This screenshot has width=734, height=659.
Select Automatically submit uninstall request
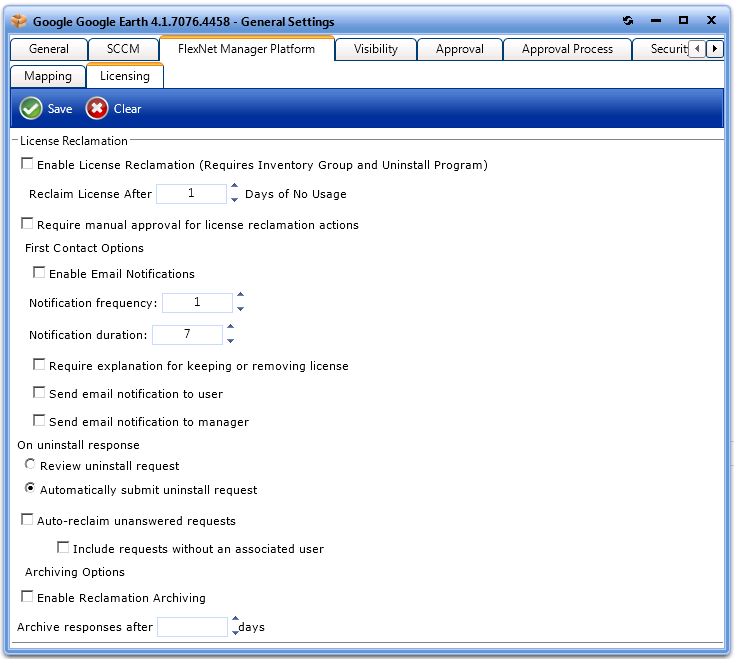tap(30, 488)
